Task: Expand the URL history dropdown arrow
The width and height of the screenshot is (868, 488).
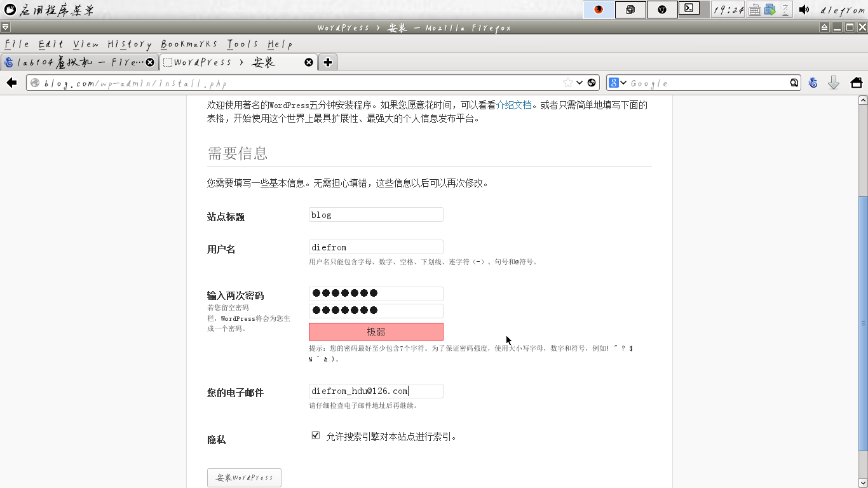Action: click(580, 83)
